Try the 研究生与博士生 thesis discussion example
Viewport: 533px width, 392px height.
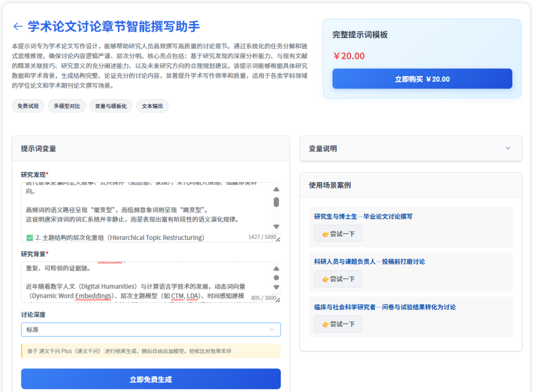pos(338,234)
